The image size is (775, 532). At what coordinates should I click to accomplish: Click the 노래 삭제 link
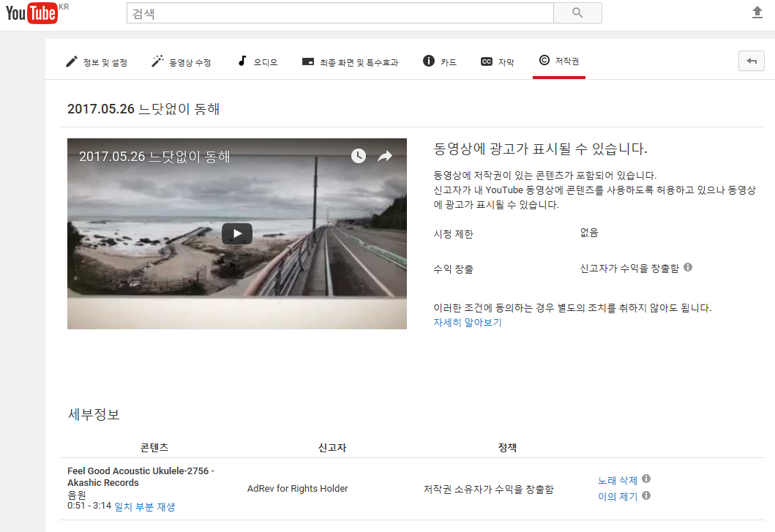618,481
